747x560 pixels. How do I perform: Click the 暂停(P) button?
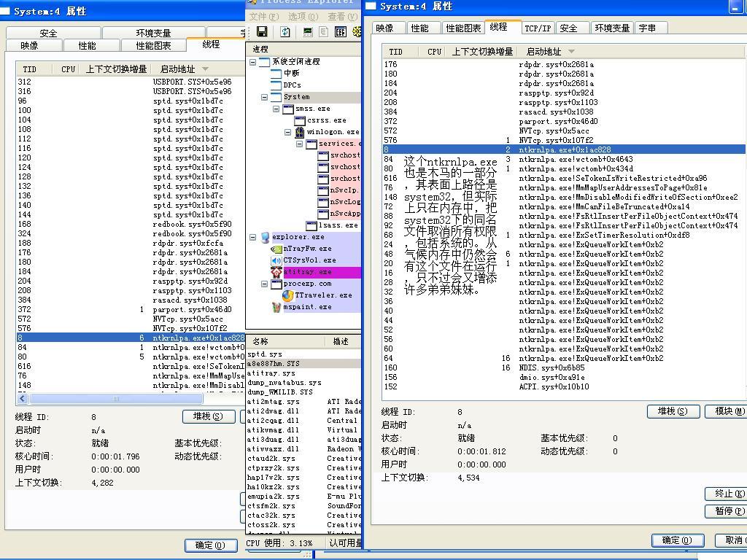point(726,511)
